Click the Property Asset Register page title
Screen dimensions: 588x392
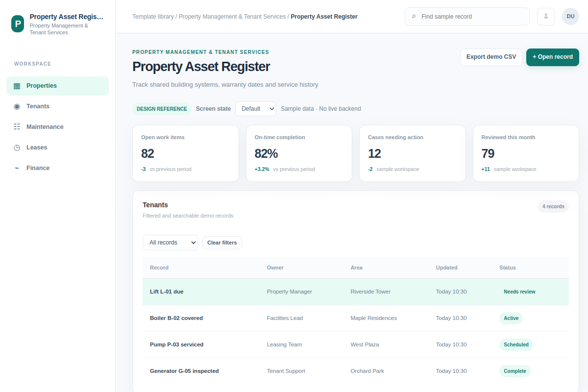[201, 67]
